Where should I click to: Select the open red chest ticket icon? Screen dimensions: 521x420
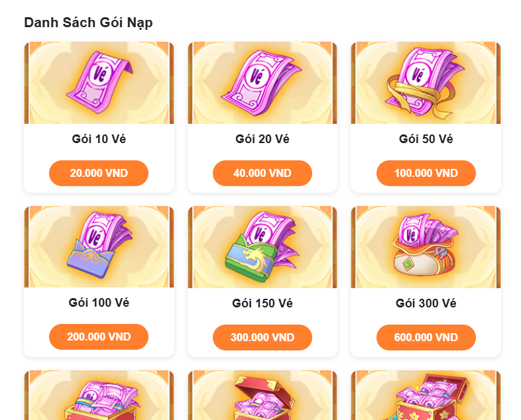[x=262, y=395]
